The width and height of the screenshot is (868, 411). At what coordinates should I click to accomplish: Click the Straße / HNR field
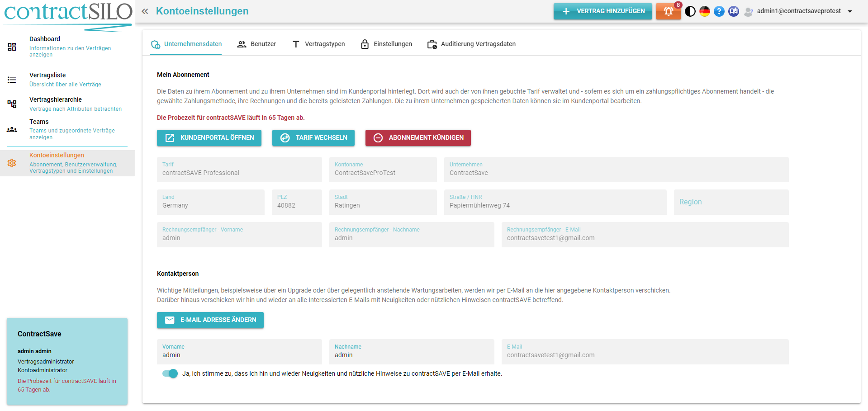(x=555, y=202)
